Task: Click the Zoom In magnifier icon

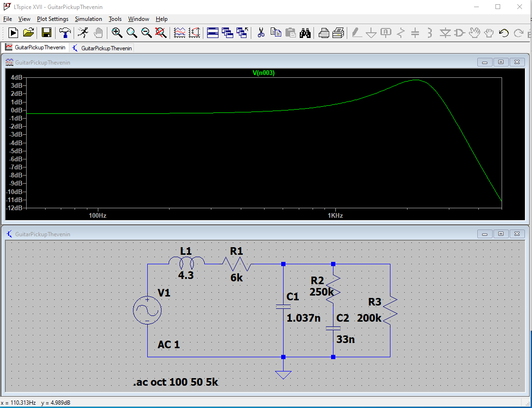Action: click(x=117, y=33)
